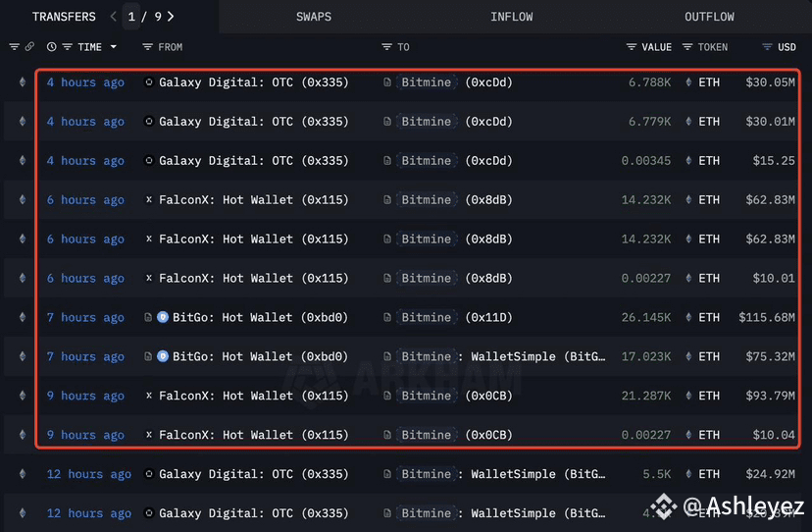Click Ethereum chain icon on $24.92M row
This screenshot has height=532, width=812.
(23, 474)
